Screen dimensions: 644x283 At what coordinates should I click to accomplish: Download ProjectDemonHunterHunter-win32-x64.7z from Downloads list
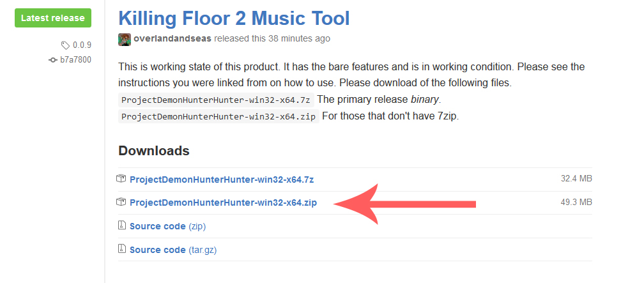pos(221,180)
